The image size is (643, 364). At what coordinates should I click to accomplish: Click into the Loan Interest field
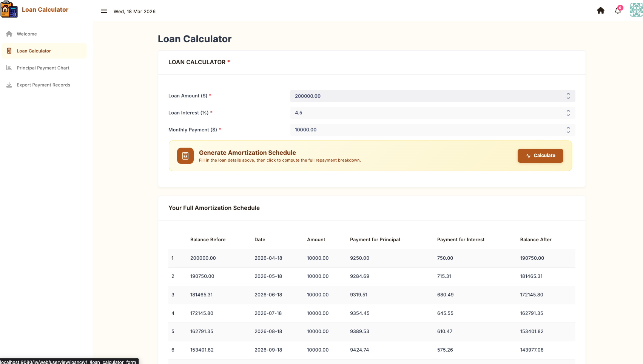427,113
